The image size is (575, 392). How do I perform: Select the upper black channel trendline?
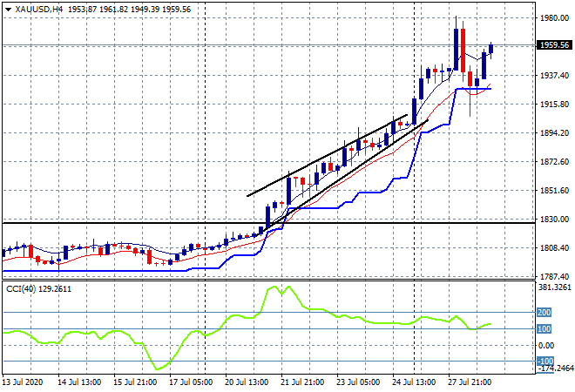[327, 156]
